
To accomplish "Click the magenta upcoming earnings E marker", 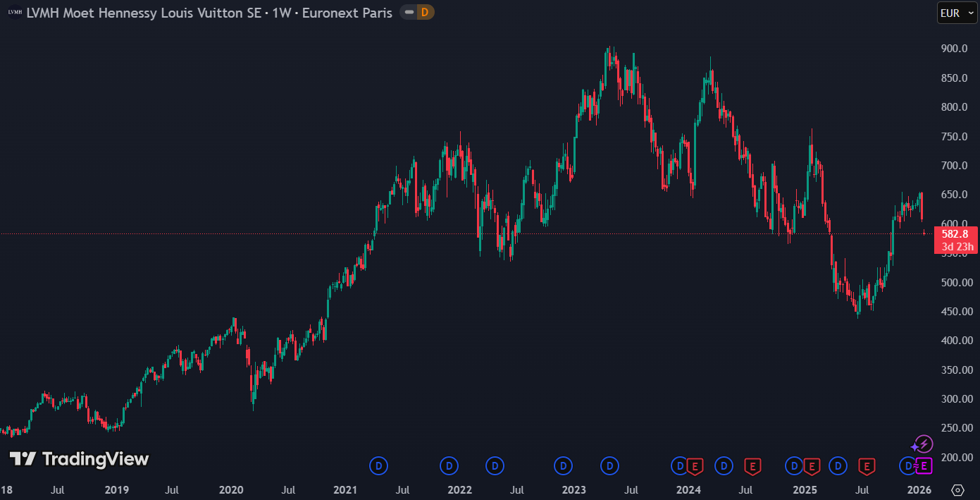I will coord(924,465).
